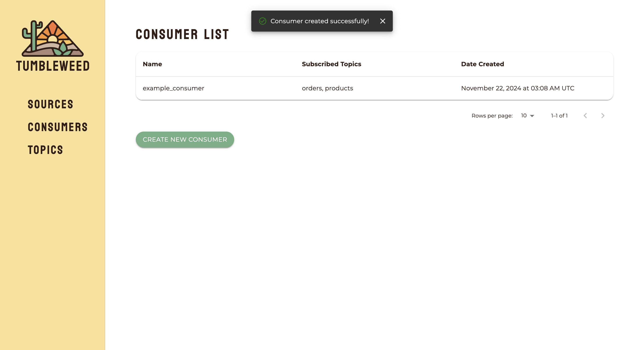Screen dimensions: 644x350
Task: Open Consumers in the sidebar
Action: point(57,127)
